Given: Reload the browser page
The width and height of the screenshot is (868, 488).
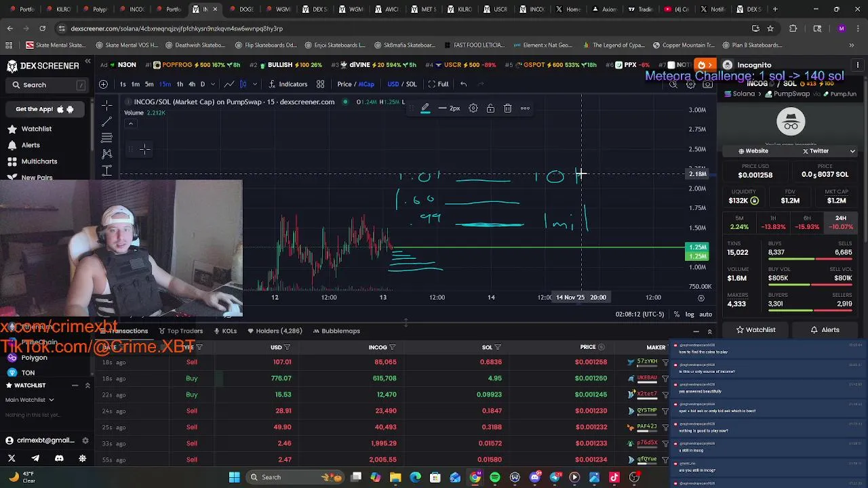Looking at the screenshot, I should click(x=42, y=28).
